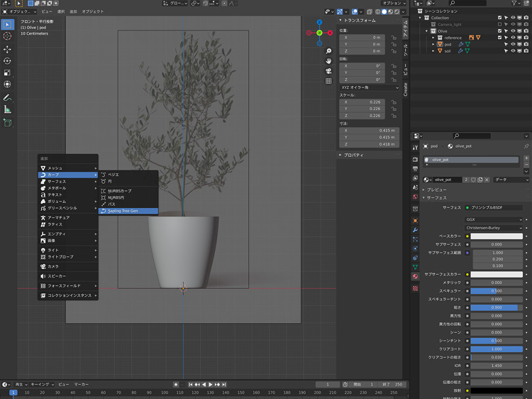This screenshot has height=399, width=532.
Task: Select the Rotate tool in the left toolbar
Action: 7,61
